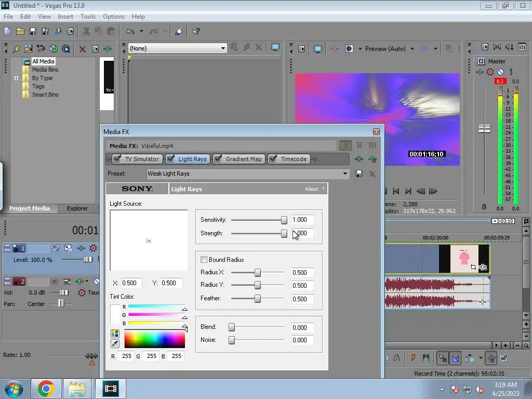Image resolution: width=532 pixels, height=399 pixels.
Task: Open Windows Explorer from taskbar
Action: pyautogui.click(x=77, y=389)
